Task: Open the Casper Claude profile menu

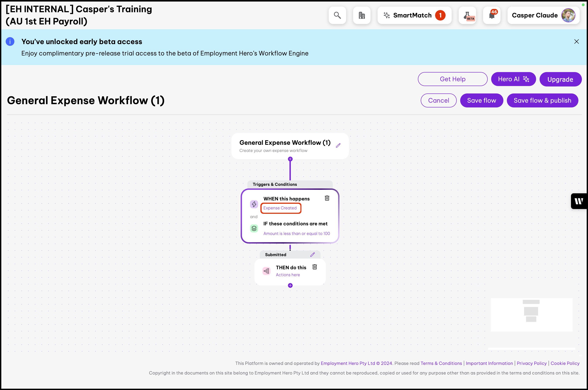Action: pos(543,16)
